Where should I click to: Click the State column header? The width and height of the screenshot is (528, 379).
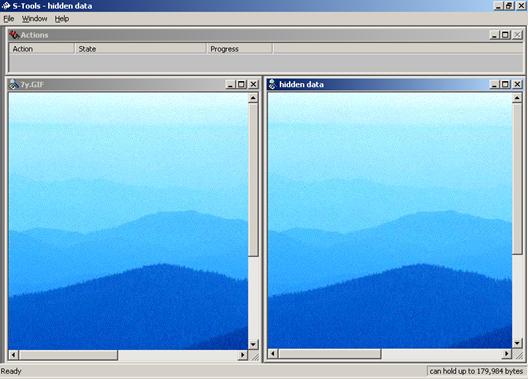pos(140,49)
